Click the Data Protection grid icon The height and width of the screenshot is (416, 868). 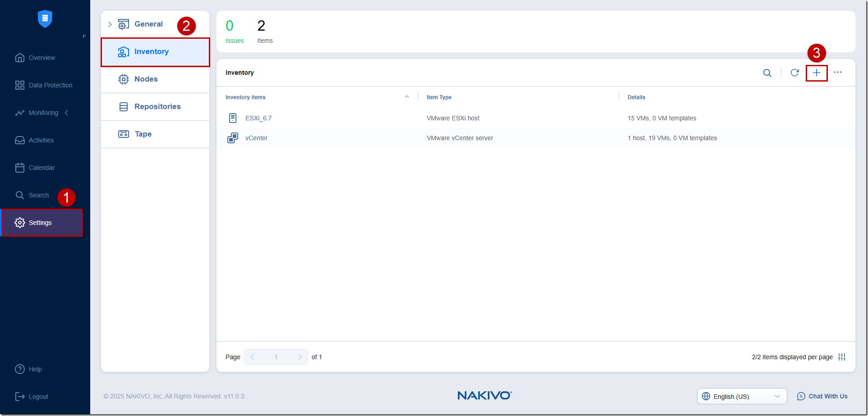(x=19, y=85)
